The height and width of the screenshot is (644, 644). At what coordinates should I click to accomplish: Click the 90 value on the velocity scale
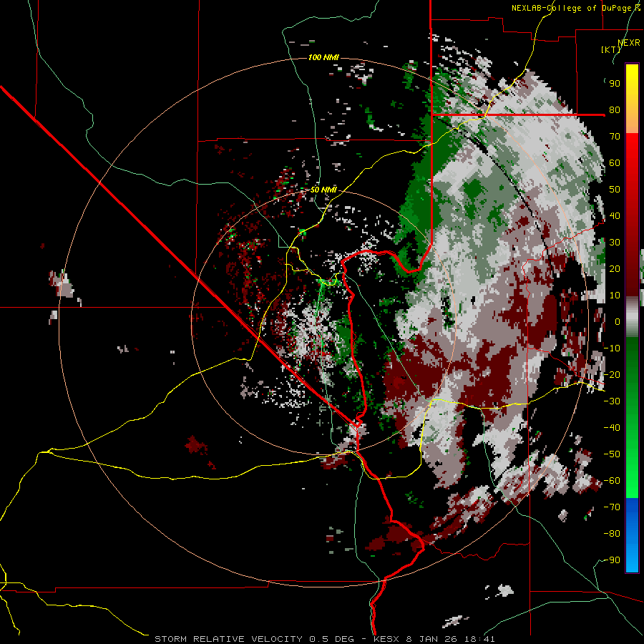click(615, 84)
